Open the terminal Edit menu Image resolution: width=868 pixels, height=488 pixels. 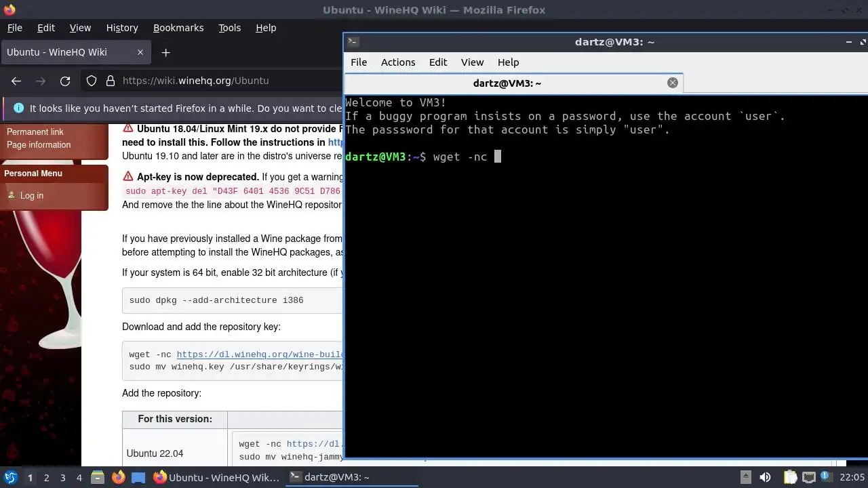[x=438, y=62]
